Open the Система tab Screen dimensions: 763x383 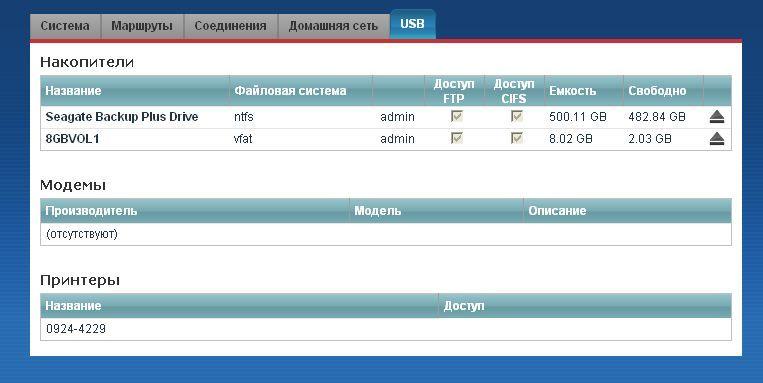[x=65, y=26]
